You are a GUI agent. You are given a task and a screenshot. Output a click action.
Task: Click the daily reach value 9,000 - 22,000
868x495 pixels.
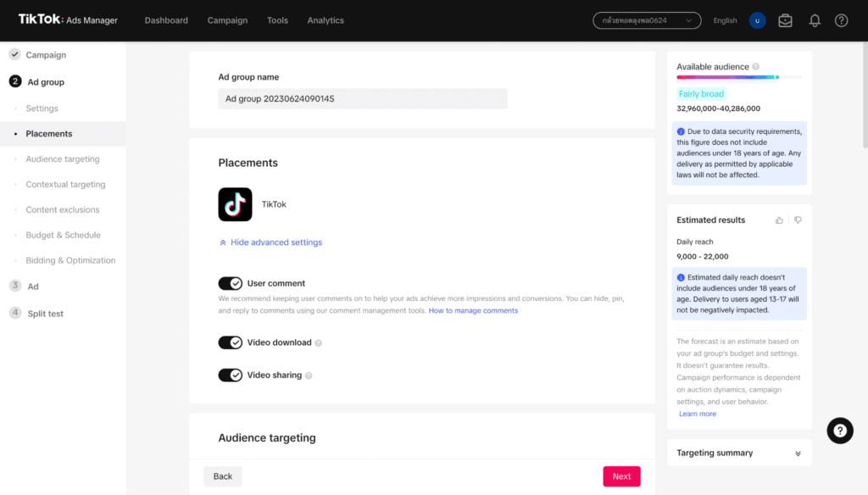tap(702, 257)
